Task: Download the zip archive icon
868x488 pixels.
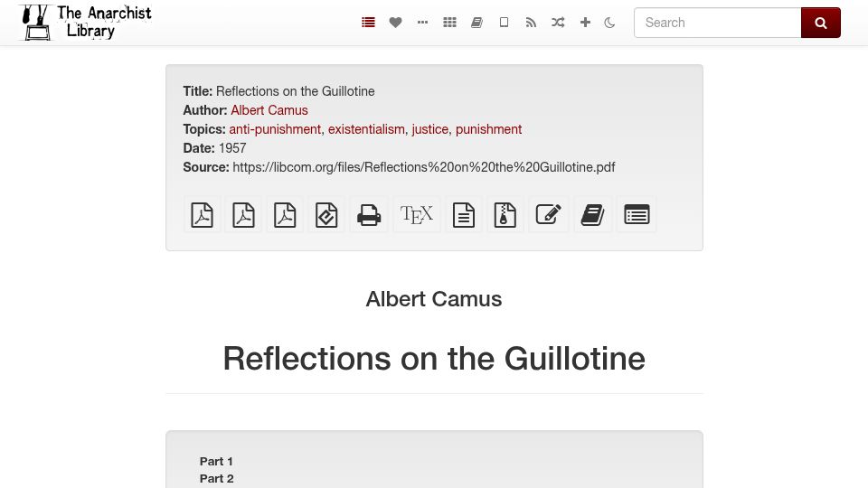Action: click(x=505, y=215)
